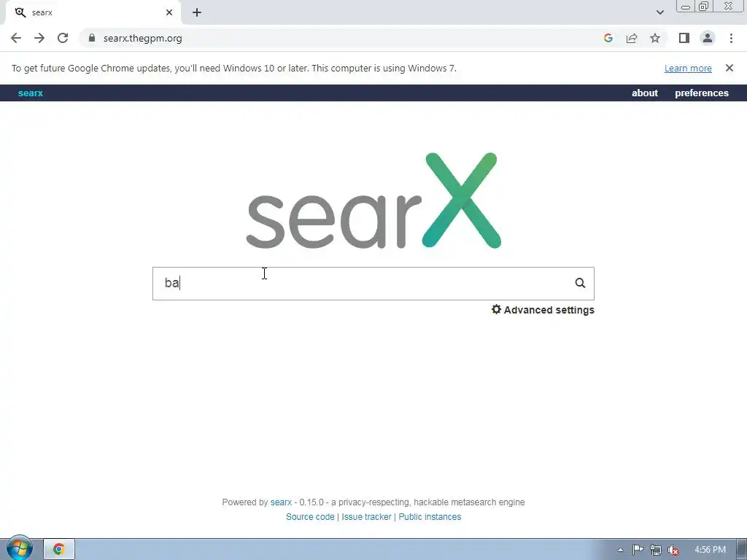
Task: Open the Windows Start menu
Action: [20, 548]
